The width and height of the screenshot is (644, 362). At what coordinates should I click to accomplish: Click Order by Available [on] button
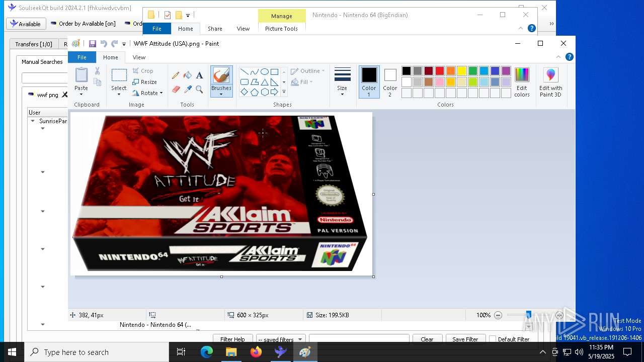point(83,24)
